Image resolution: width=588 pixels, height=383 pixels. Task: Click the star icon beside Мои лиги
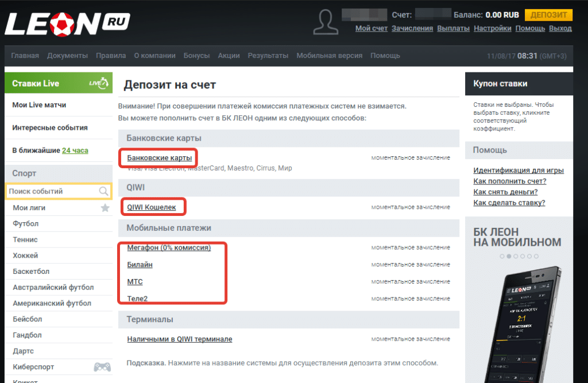coord(105,208)
